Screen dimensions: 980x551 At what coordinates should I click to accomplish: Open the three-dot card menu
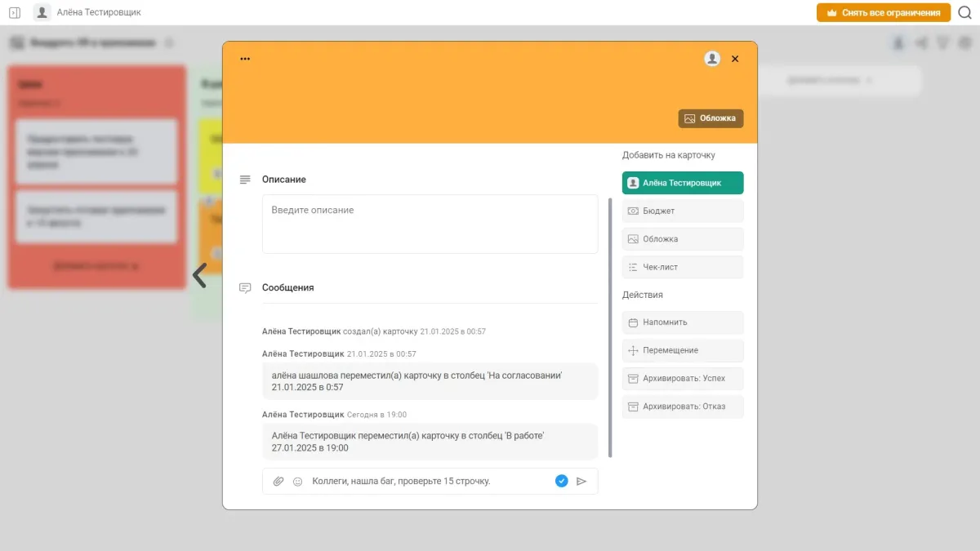tap(245, 59)
